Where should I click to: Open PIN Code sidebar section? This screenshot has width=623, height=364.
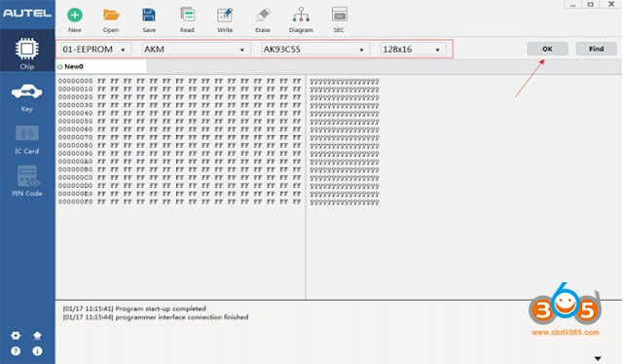27,181
